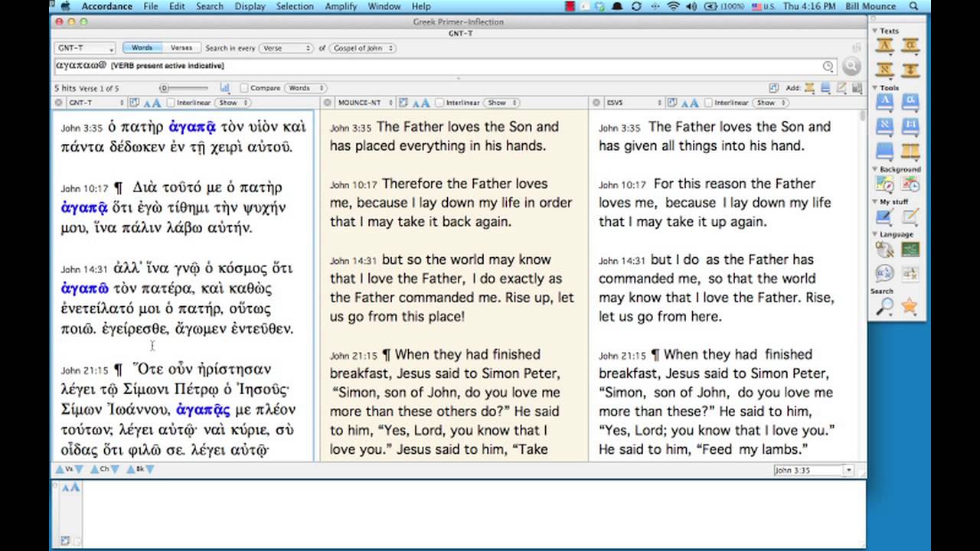The height and width of the screenshot is (551, 980).
Task: Enable Interlinear in MOUNCE-NT pane
Action: (x=439, y=103)
